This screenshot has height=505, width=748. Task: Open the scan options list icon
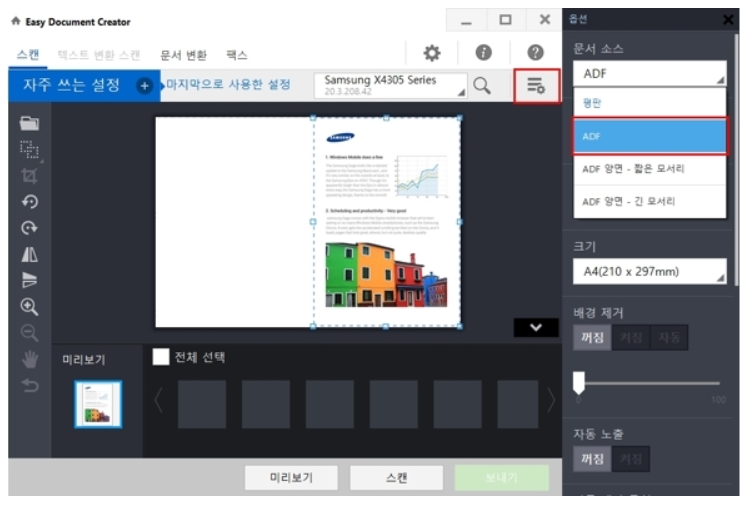click(536, 86)
